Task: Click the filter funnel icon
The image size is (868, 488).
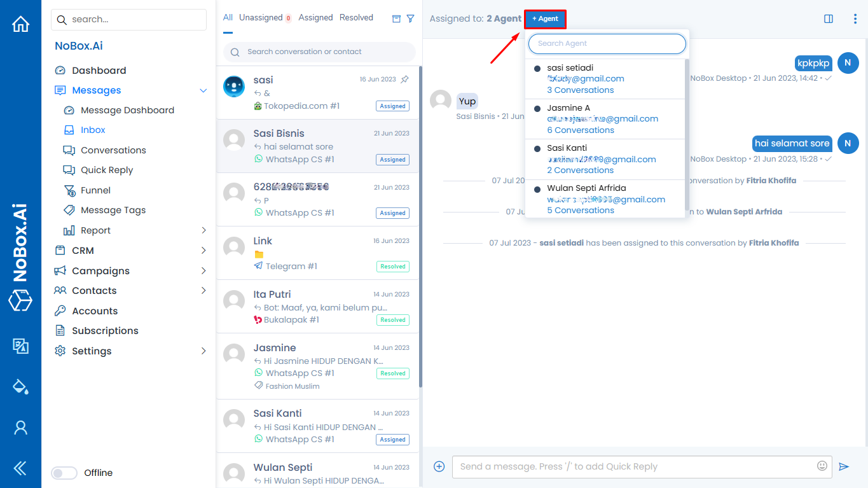Action: point(411,18)
